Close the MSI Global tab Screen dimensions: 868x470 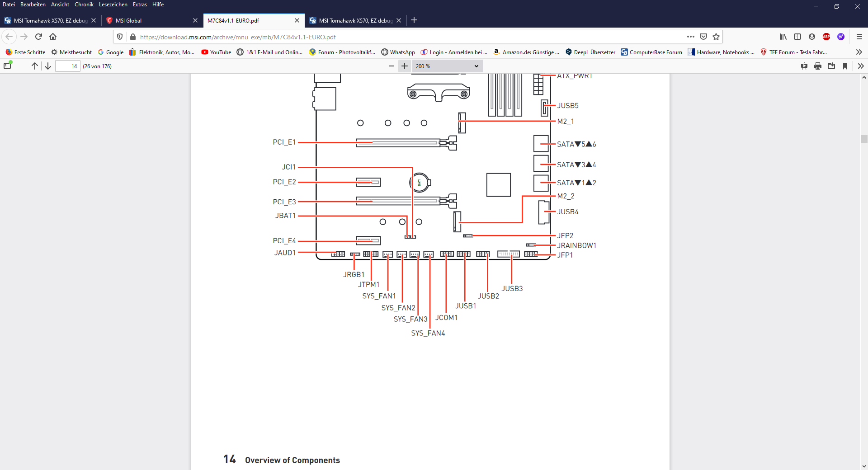coord(195,20)
